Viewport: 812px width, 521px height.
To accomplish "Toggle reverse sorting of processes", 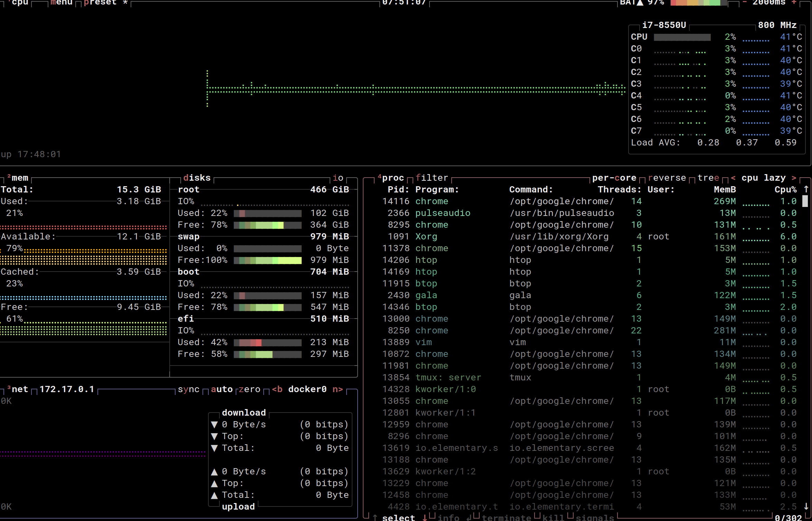I will pos(667,178).
